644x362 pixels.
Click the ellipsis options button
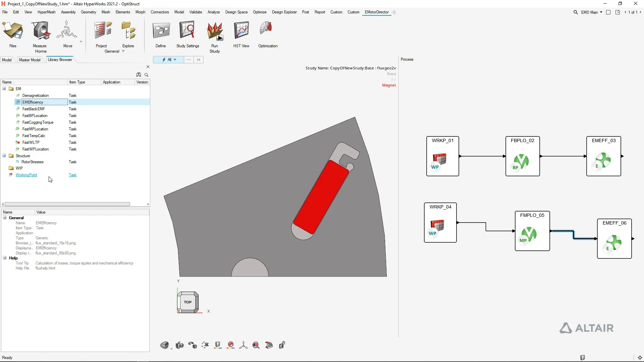coord(189,60)
